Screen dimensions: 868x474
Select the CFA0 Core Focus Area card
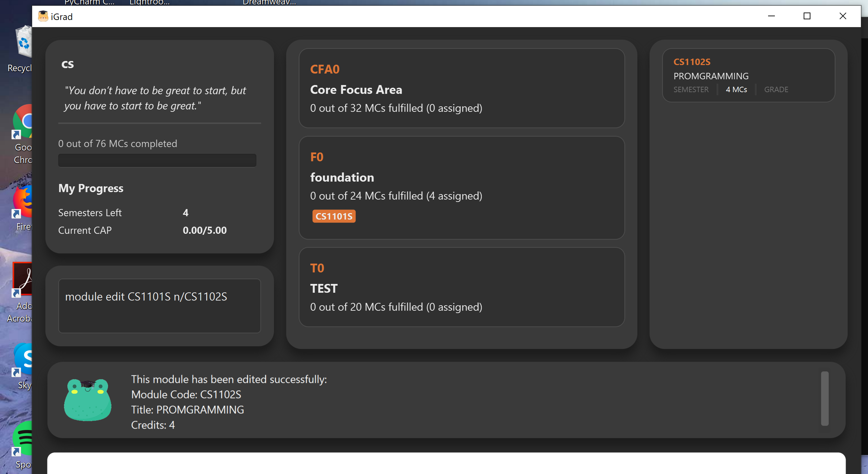[x=461, y=88]
